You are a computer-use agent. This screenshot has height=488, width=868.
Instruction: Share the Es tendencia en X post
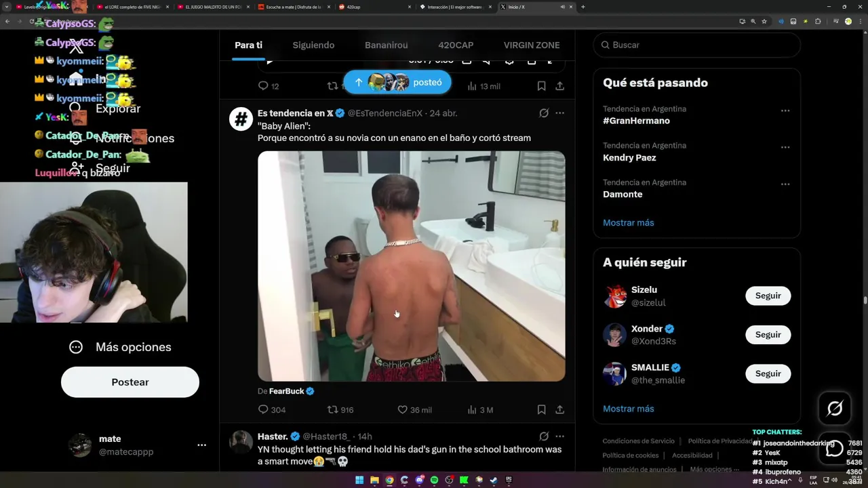click(x=559, y=409)
